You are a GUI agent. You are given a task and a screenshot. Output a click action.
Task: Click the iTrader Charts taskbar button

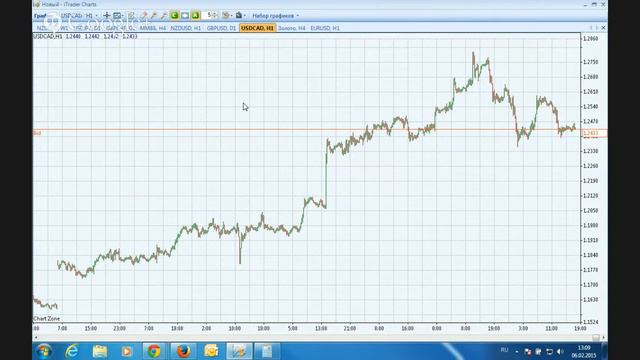tap(239, 351)
